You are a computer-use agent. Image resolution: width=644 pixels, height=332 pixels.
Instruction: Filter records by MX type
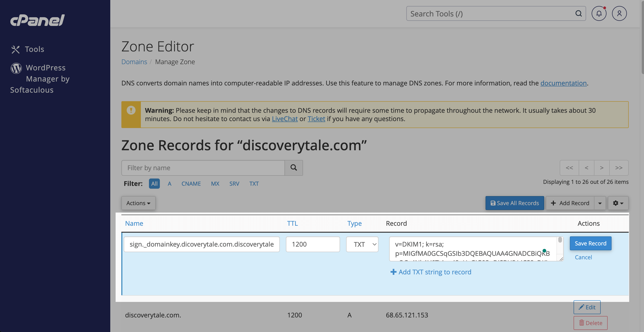pos(215,184)
